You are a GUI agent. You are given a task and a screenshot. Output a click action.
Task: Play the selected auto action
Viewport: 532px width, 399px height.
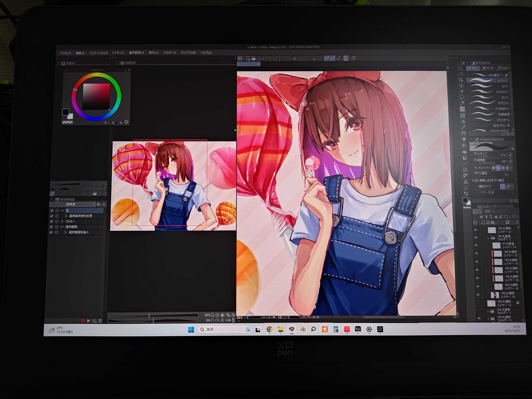pyautogui.click(x=89, y=321)
